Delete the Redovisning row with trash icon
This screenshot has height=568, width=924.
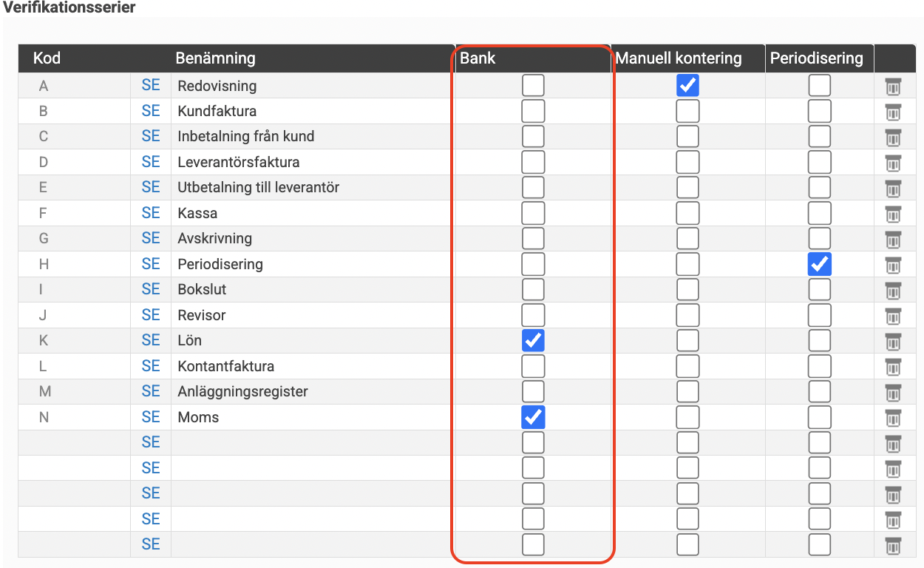click(x=893, y=87)
